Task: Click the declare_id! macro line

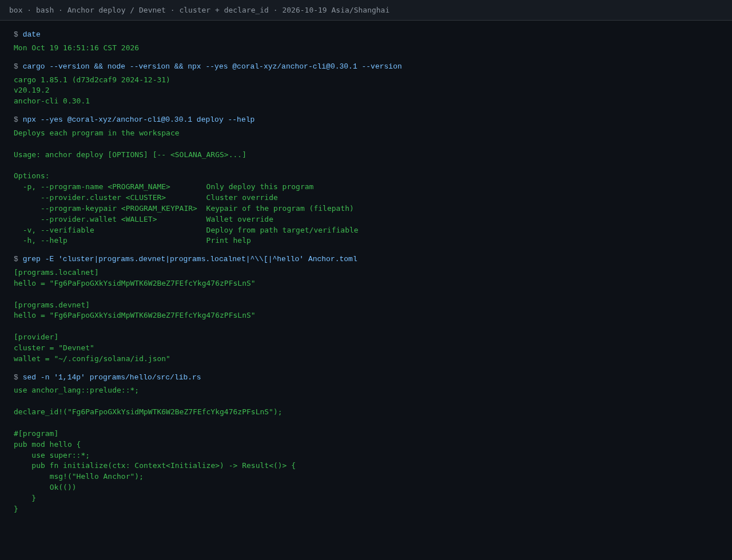Action: pos(148,412)
